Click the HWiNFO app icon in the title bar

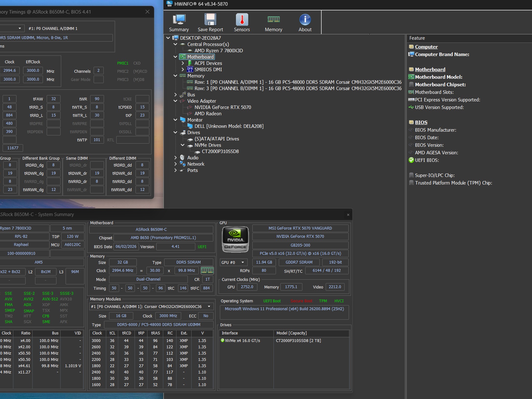coord(169,4)
